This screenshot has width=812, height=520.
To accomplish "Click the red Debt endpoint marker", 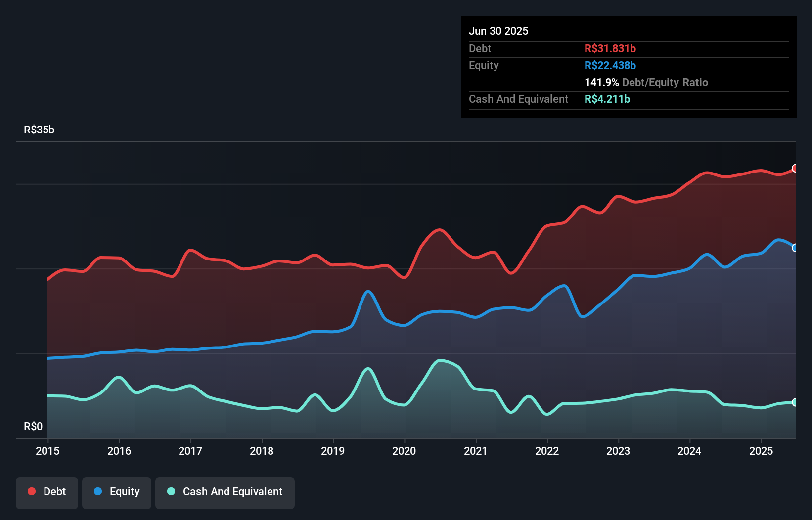I will click(x=795, y=168).
